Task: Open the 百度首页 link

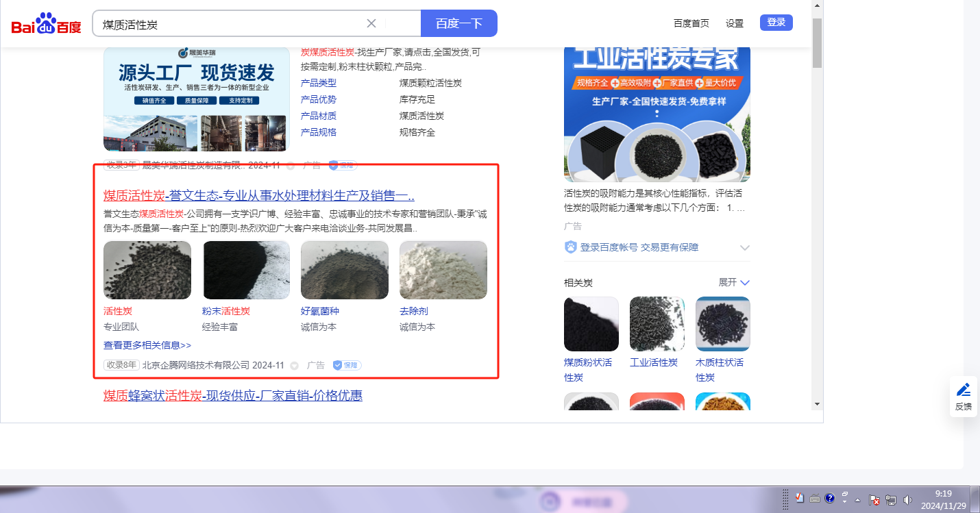Action: [x=691, y=23]
